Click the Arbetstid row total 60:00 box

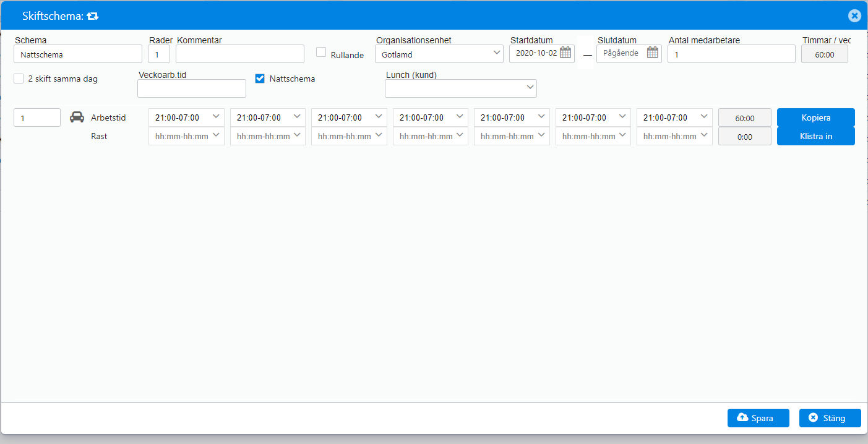745,117
